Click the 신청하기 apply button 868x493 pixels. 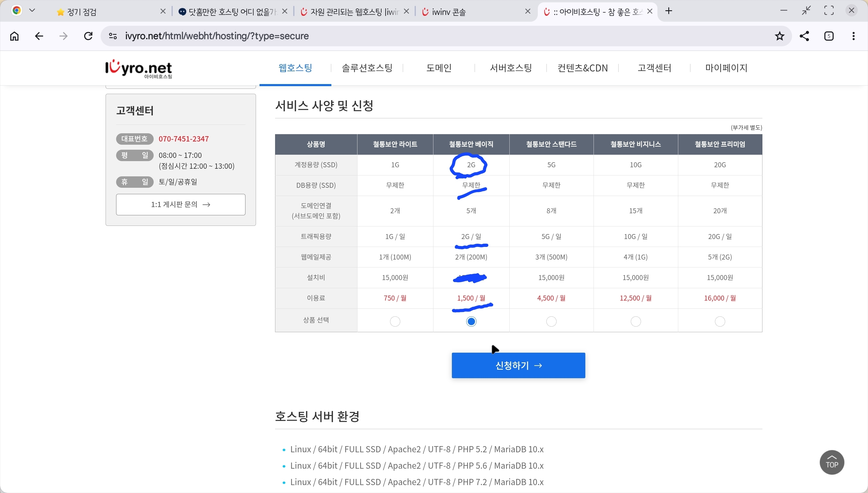[x=518, y=365]
